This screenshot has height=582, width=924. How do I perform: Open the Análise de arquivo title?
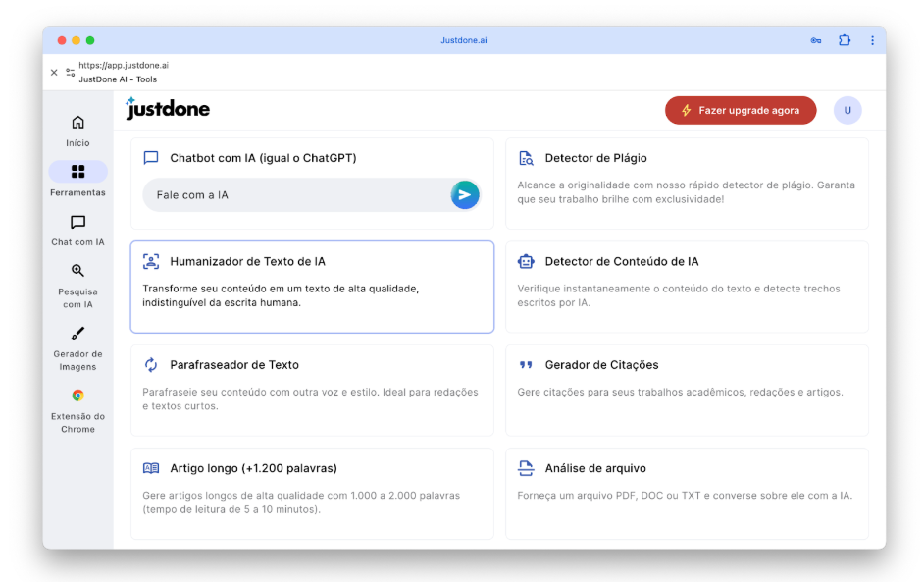click(x=595, y=468)
